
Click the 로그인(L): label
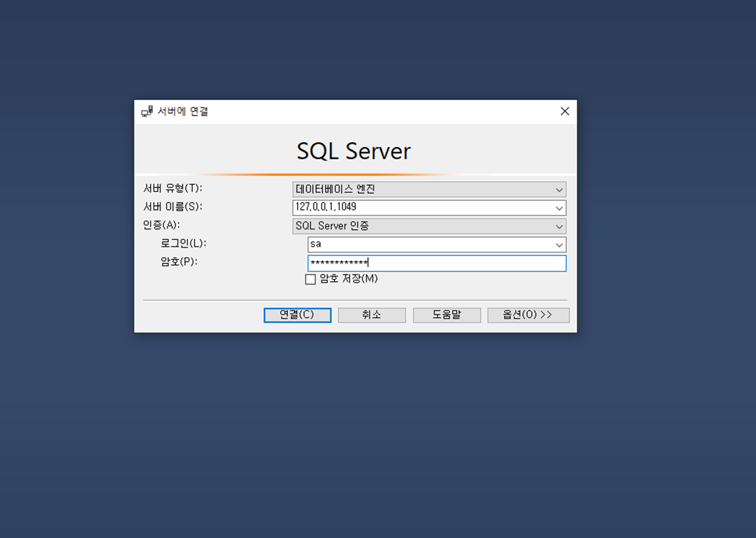click(x=184, y=243)
